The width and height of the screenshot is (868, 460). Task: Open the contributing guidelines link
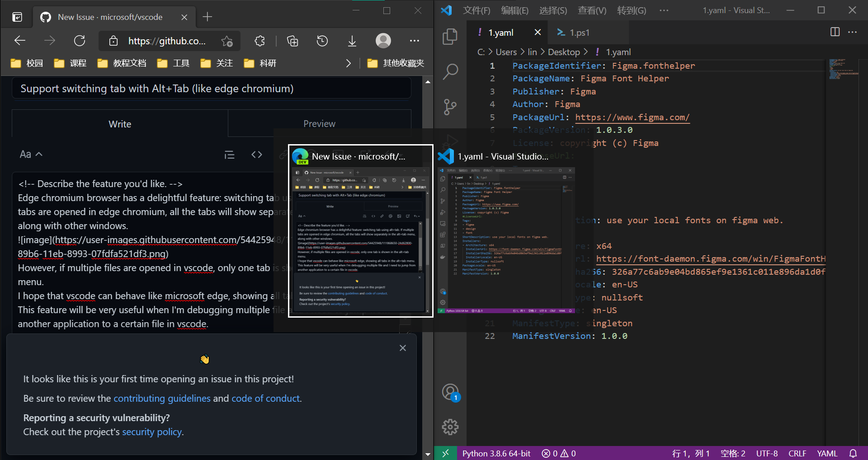pos(161,398)
